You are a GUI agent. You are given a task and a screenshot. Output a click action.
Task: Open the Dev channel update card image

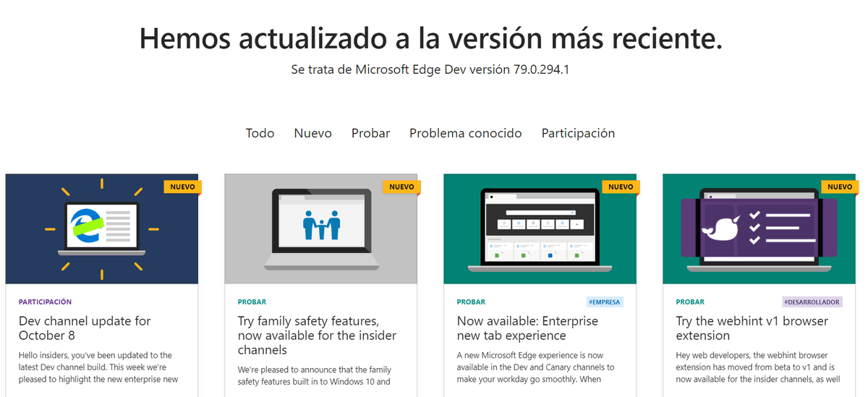[x=102, y=229]
